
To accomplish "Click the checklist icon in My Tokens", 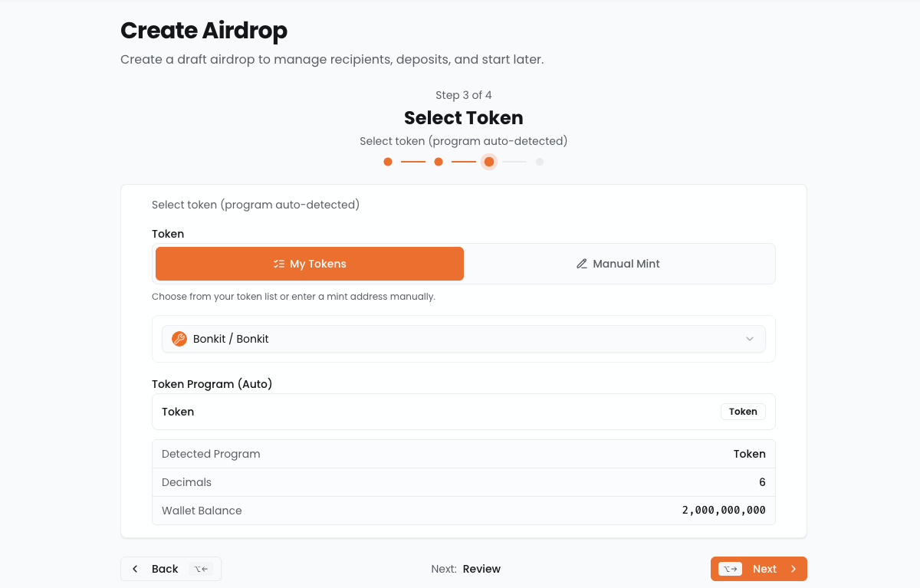I will coord(279,264).
